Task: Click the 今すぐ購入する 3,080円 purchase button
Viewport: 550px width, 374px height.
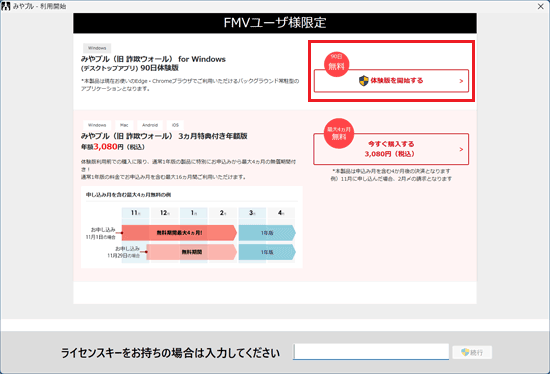Action: coord(391,149)
